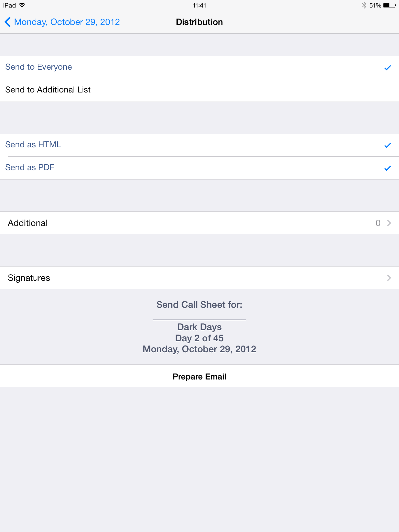
Task: Open the Additional recipients list
Action: [x=28, y=223]
